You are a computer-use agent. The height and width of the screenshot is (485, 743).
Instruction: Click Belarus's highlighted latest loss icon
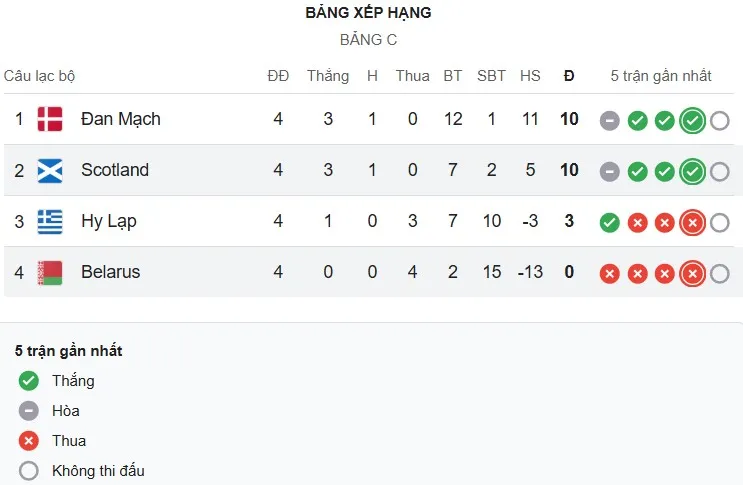692,273
